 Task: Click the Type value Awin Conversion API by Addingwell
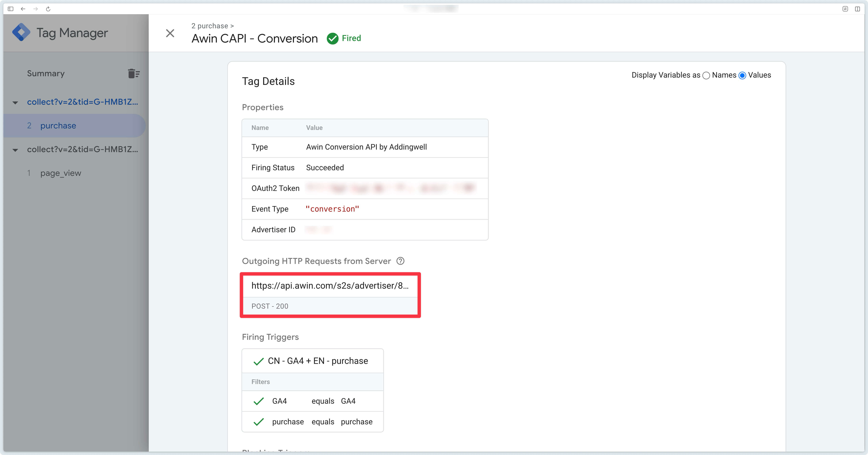pyautogui.click(x=366, y=147)
